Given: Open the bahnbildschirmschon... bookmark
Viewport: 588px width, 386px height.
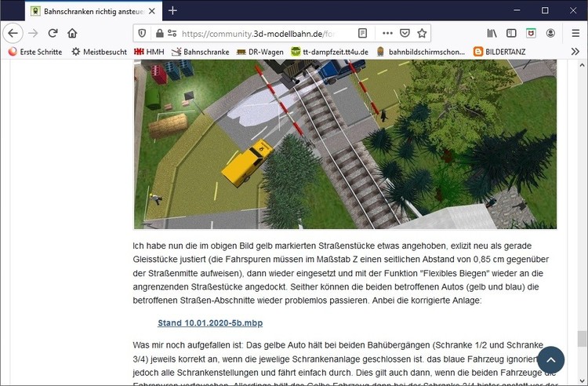Looking at the screenshot, I should pos(421,52).
